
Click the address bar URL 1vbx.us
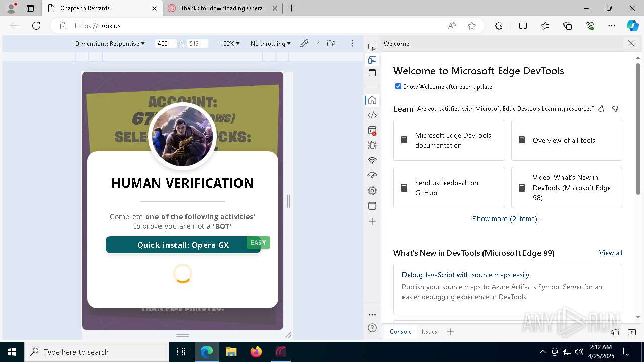98,26
